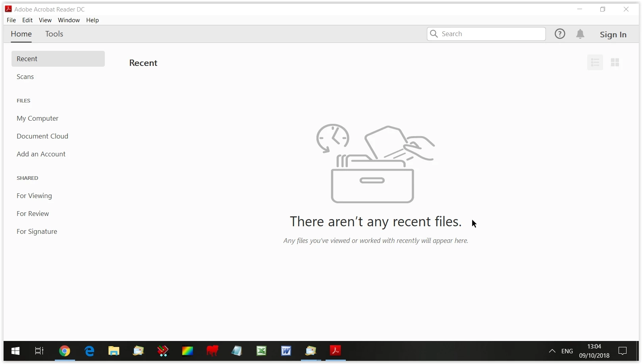The image size is (642, 364).
Task: Switch to the Home tab
Action: pyautogui.click(x=21, y=34)
